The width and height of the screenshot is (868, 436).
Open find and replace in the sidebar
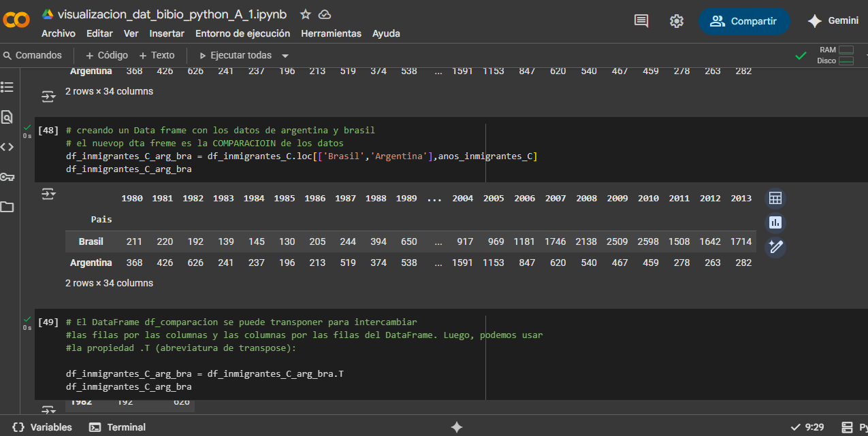click(7, 116)
